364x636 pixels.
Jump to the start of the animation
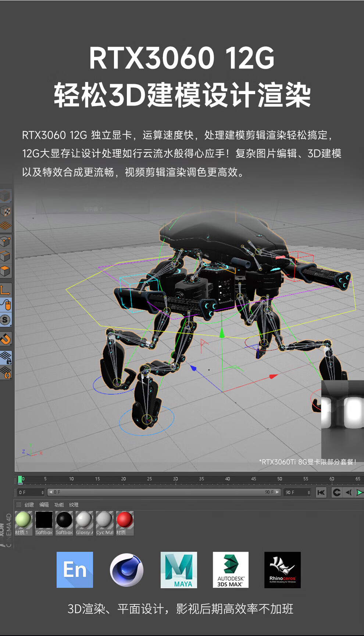point(321,492)
